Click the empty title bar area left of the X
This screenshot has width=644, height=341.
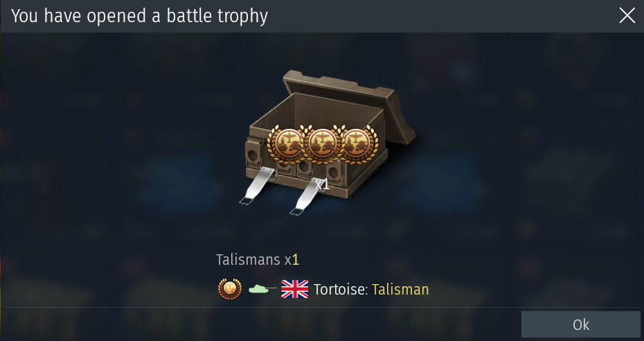point(444,16)
